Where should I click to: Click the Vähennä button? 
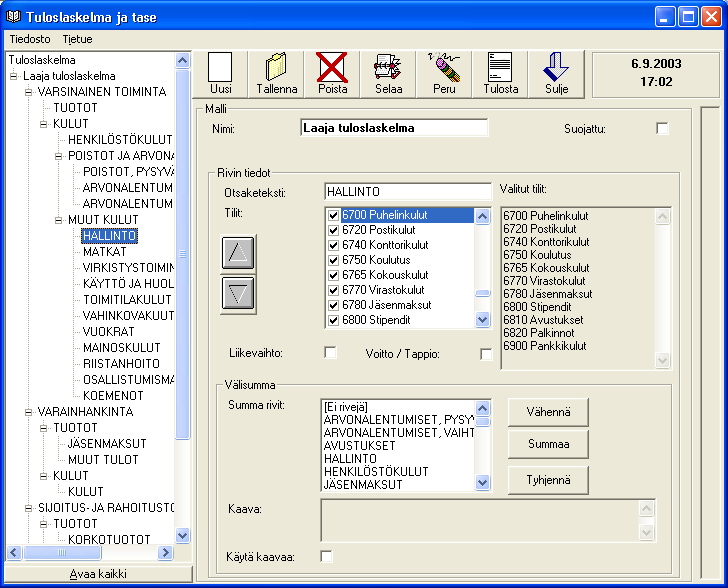(548, 412)
